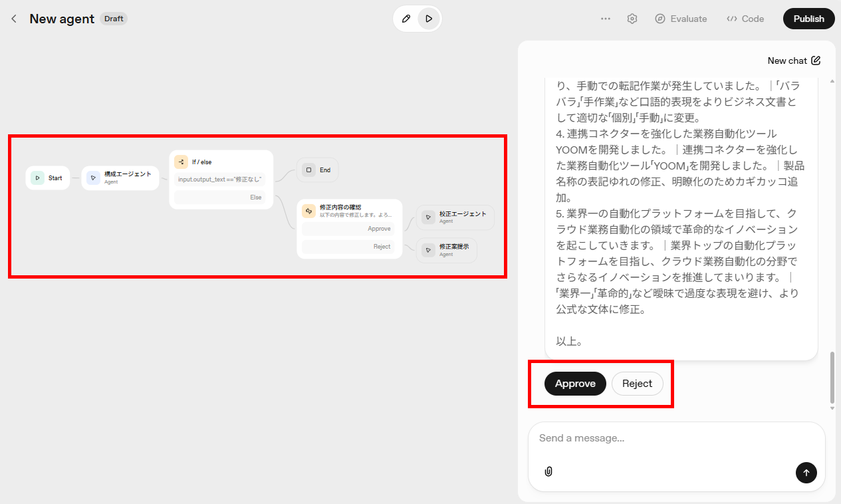841x504 pixels.
Task: Click the scrollbar up arrow in chat
Action: click(832, 80)
